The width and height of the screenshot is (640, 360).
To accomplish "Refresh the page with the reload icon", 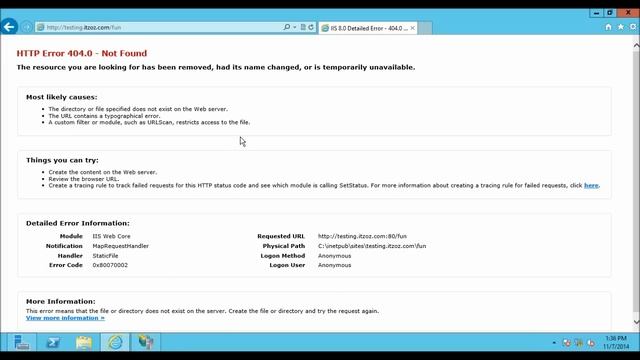I will pyautogui.click(x=311, y=27).
